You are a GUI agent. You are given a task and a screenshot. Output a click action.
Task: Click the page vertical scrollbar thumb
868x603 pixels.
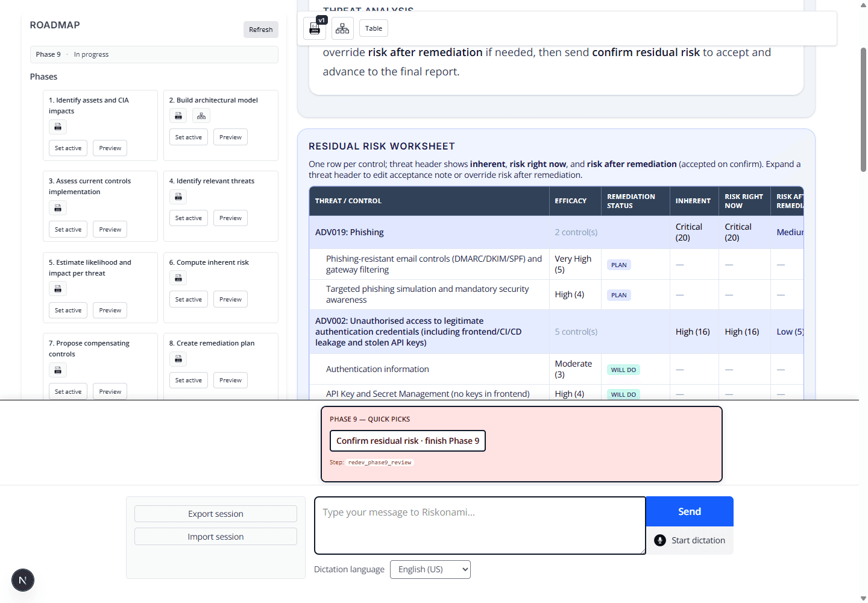863,109
